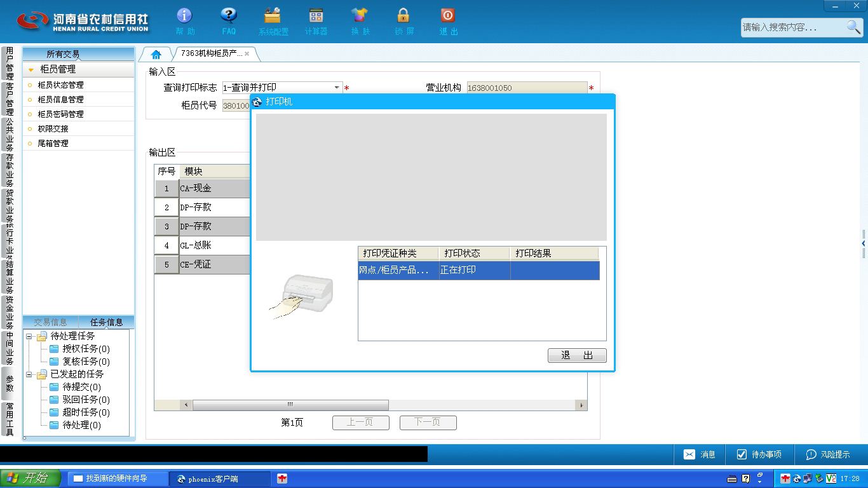This screenshot has height=488, width=868.
Task: Click the Safely Remove Hardware tray icon
Action: 819,478
